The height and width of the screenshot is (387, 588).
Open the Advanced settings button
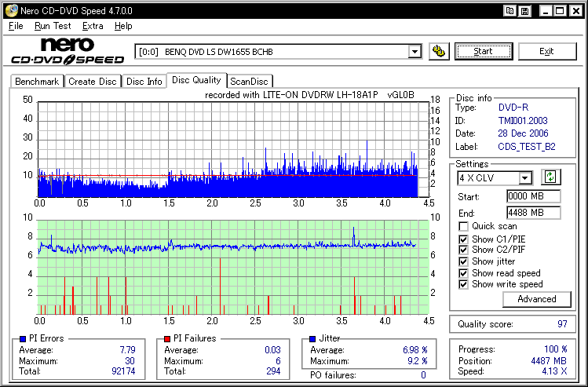pos(537,299)
